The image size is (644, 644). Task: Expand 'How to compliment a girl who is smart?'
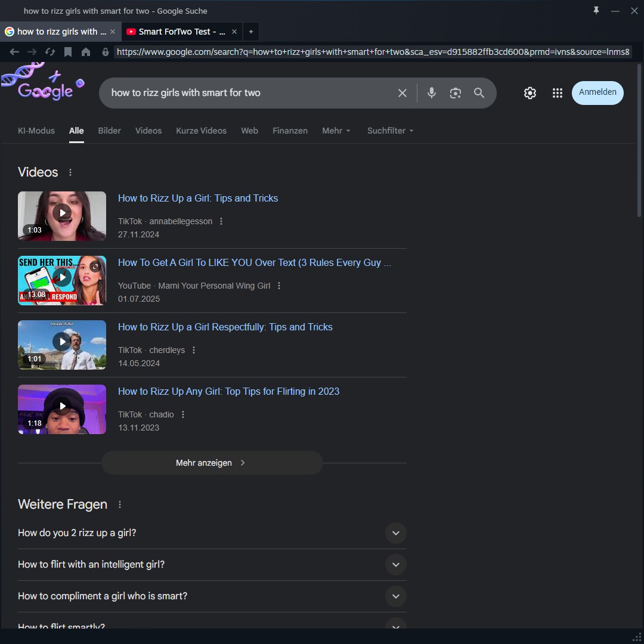(x=212, y=596)
